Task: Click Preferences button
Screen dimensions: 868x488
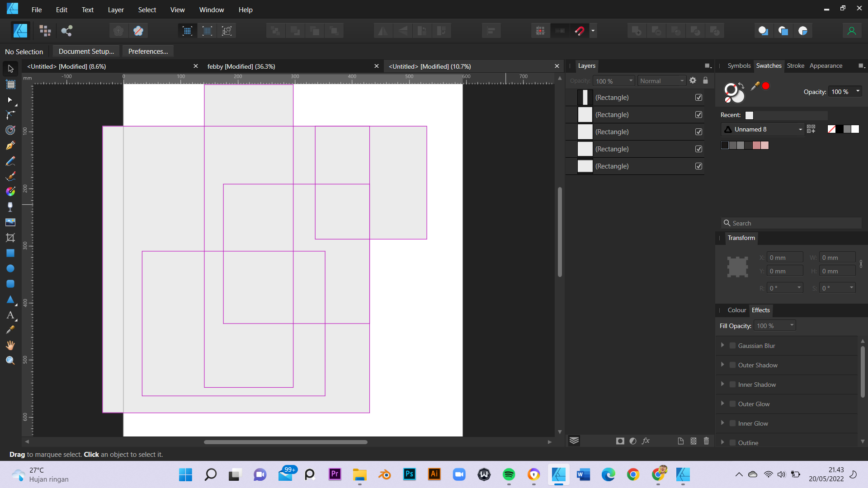Action: point(147,51)
